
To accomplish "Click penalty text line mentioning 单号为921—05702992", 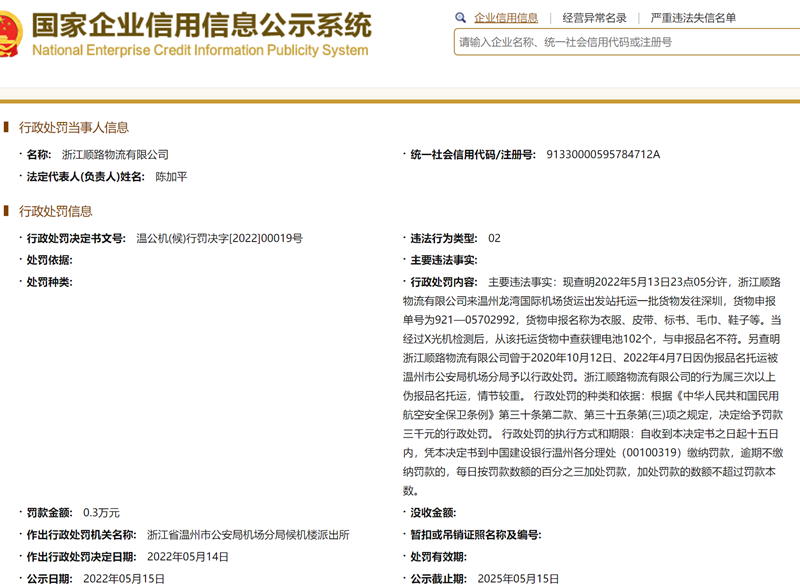I will click(592, 320).
